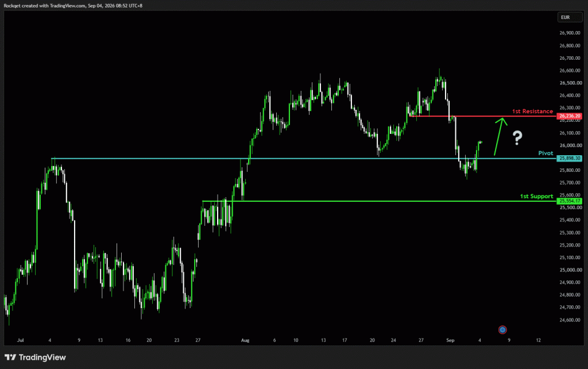The image size is (588, 369).
Task: Click the red resistance horizontal line
Action: (482, 116)
